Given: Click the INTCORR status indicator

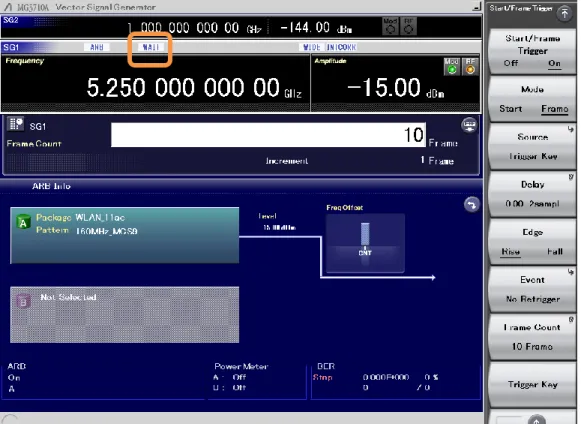Looking at the screenshot, I should [341, 47].
